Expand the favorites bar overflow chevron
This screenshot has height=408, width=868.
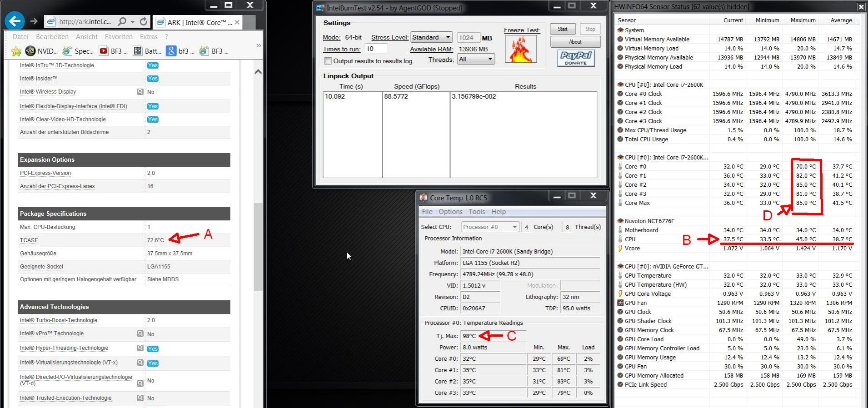click(x=259, y=45)
